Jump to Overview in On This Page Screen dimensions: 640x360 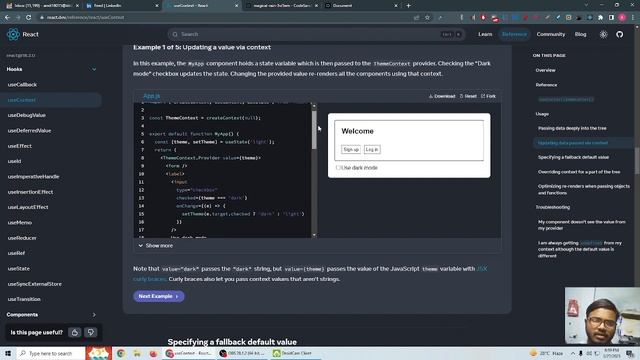tap(545, 70)
